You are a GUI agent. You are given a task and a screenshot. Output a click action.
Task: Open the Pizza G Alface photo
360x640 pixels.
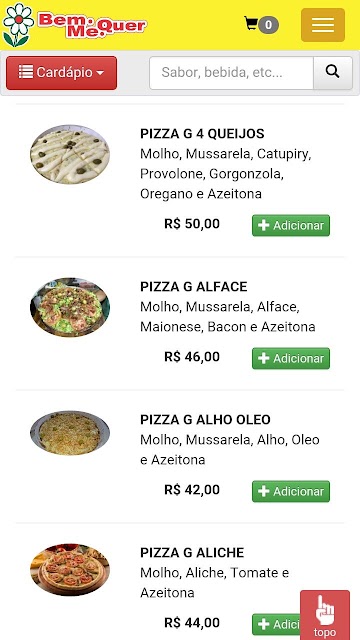coord(70,307)
